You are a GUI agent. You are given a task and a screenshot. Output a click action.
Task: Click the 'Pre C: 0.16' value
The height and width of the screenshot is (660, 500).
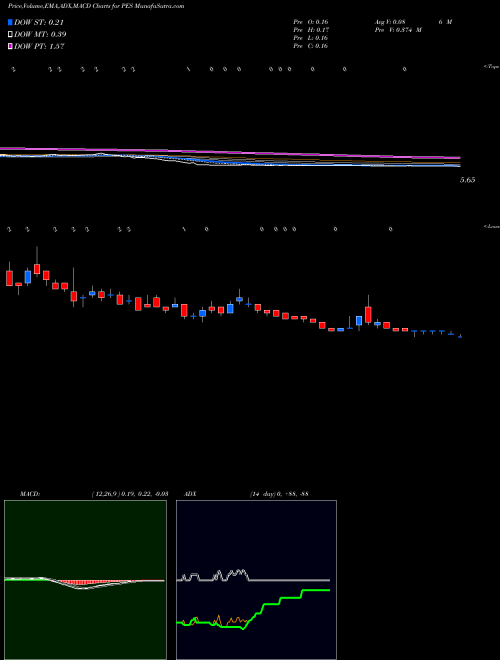click(x=311, y=46)
